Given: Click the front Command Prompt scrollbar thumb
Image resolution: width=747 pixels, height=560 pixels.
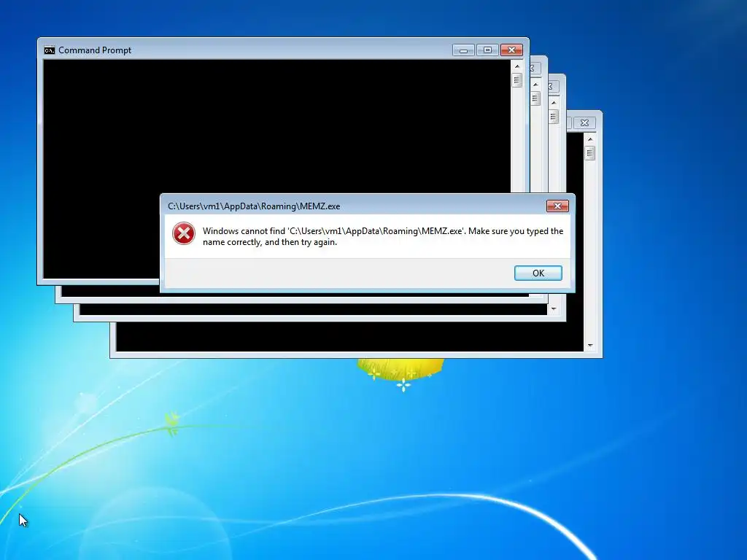Looking at the screenshot, I should pos(517,80).
